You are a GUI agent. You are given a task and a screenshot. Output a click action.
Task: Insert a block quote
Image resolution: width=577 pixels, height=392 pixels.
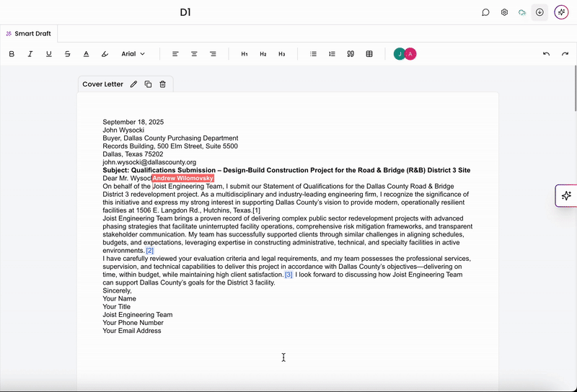tap(351, 54)
